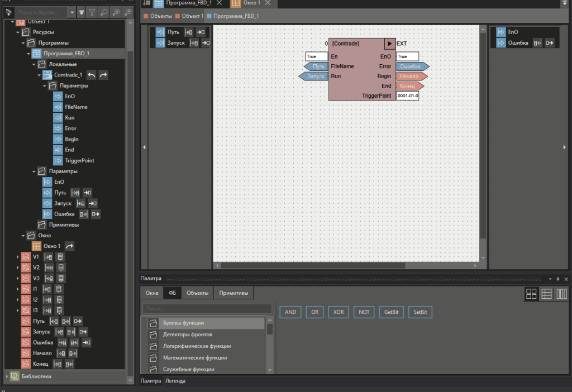The height and width of the screenshot is (392, 572).
Task: Click the play arrow on the Comtrade block
Action: point(389,44)
